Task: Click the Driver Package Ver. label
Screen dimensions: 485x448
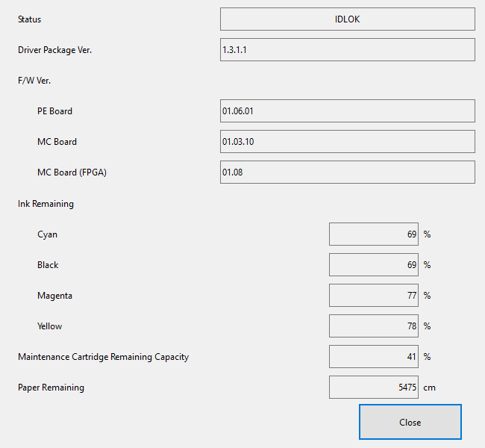Action: point(54,50)
